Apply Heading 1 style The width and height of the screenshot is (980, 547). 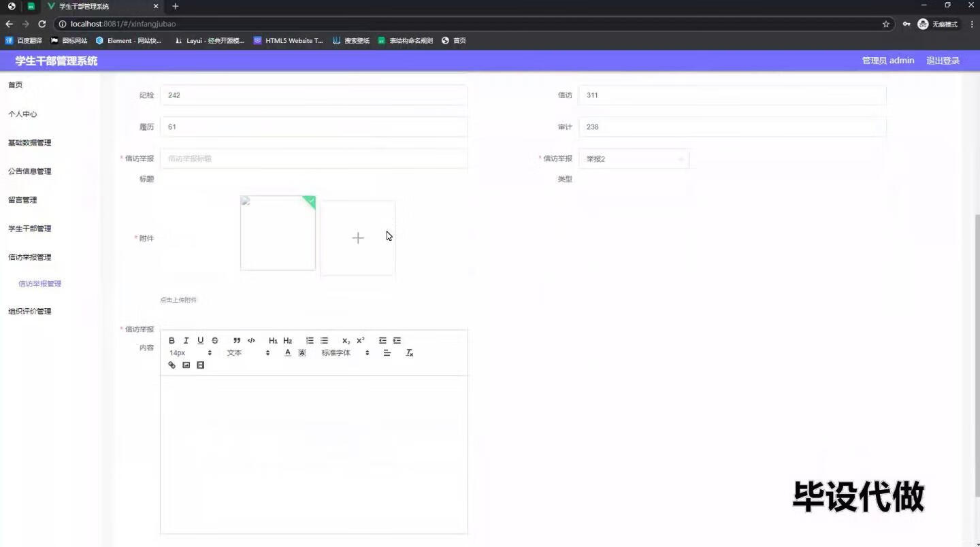tap(273, 340)
